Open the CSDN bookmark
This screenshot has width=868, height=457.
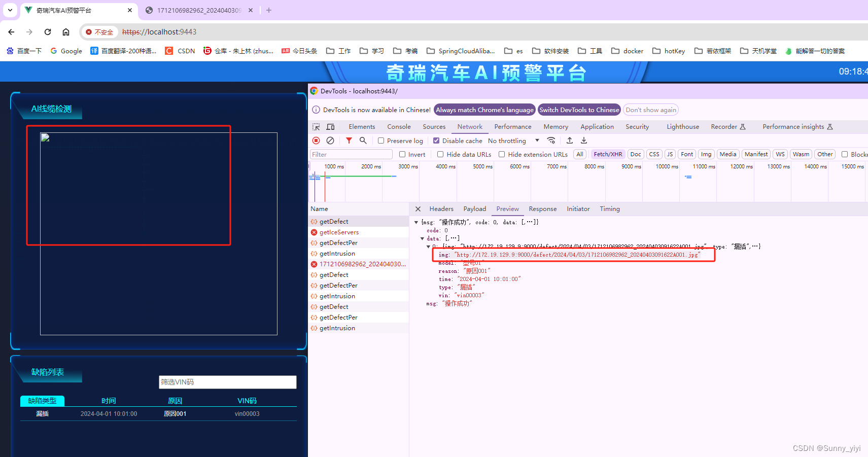180,51
